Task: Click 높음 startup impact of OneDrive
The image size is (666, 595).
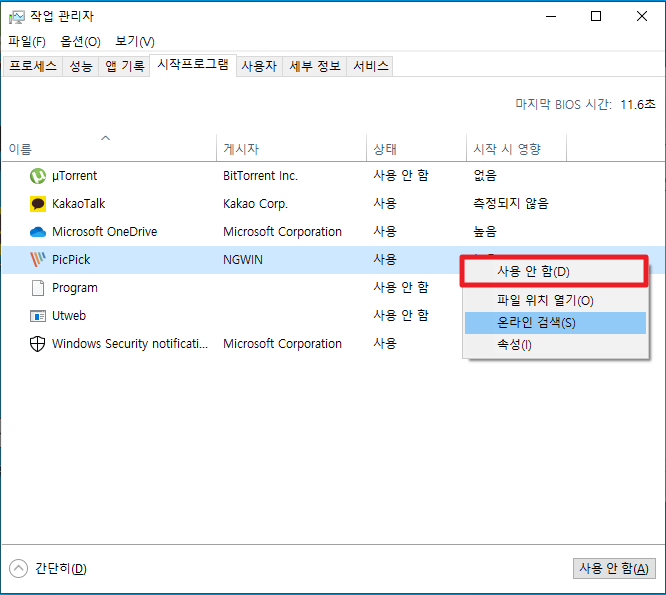Action: pyautogui.click(x=485, y=232)
